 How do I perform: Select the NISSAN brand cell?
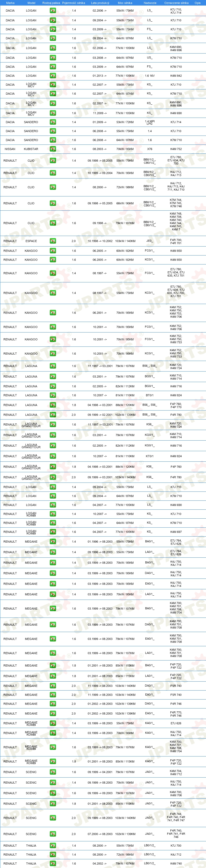point(10,149)
